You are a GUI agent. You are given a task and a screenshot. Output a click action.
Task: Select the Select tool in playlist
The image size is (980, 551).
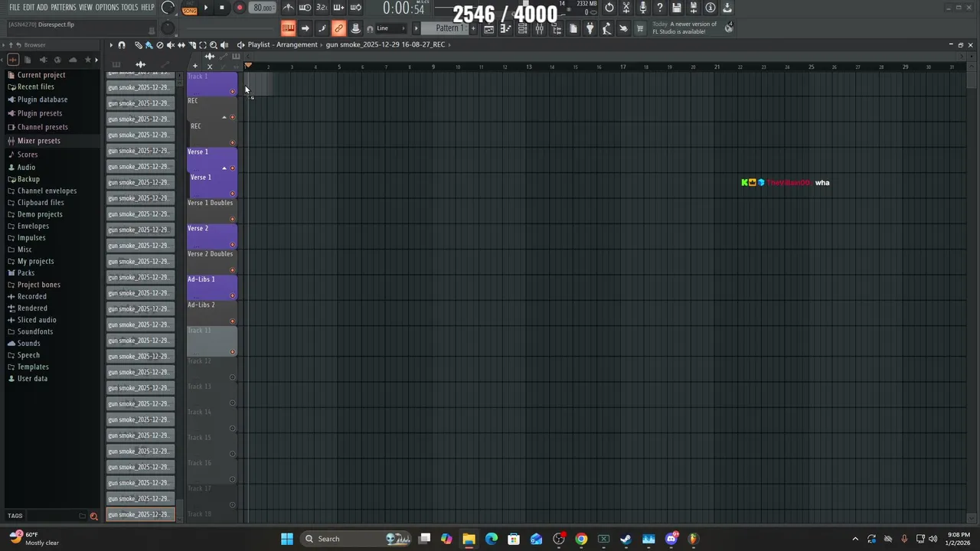tap(203, 45)
